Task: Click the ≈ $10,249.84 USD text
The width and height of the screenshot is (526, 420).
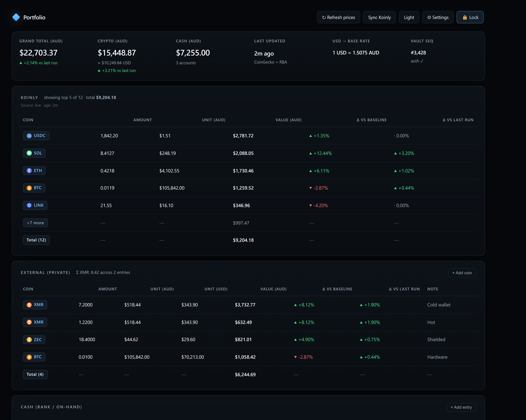Action: (x=114, y=63)
